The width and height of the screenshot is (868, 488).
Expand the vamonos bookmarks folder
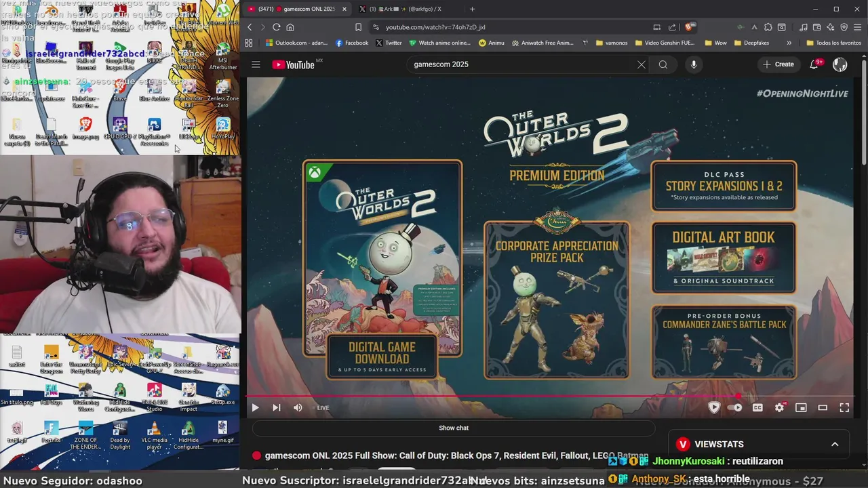tap(612, 43)
